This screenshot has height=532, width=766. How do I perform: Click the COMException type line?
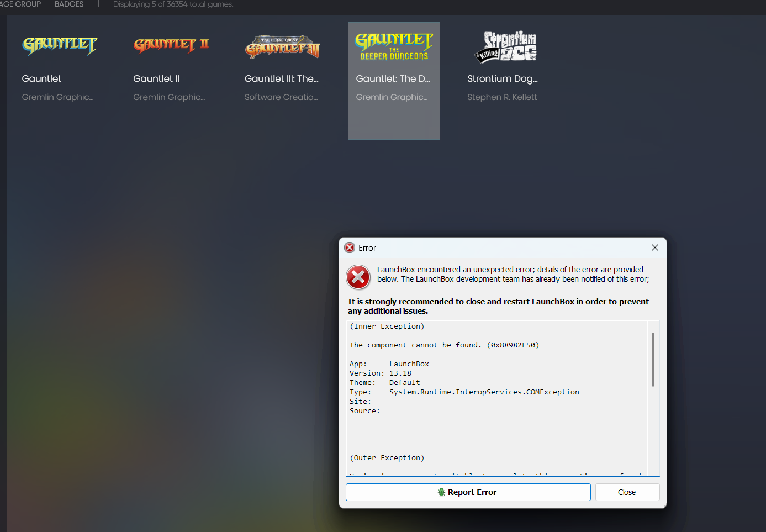pos(464,392)
